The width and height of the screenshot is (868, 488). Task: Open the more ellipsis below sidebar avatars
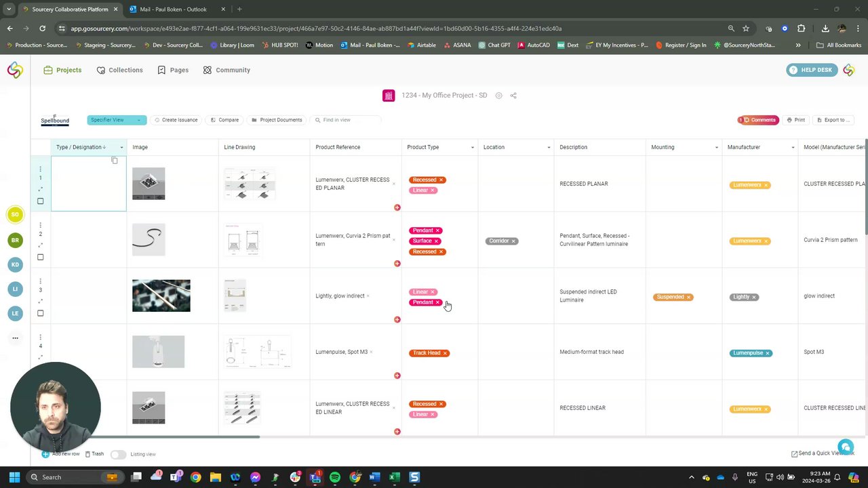pyautogui.click(x=15, y=338)
